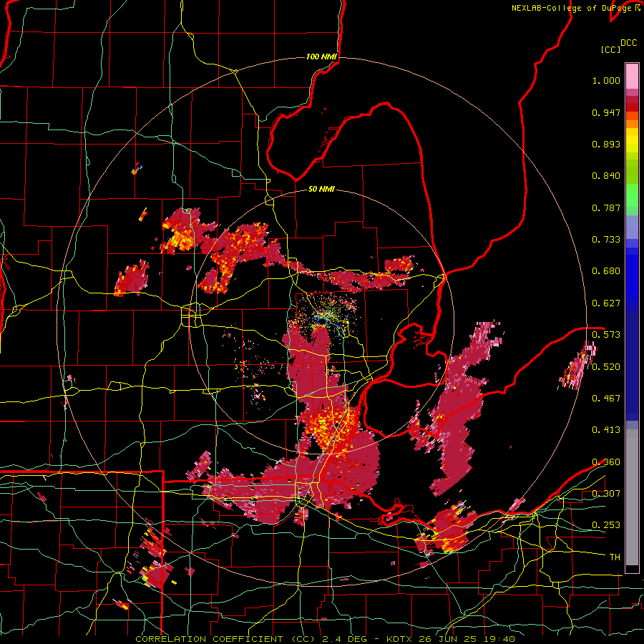
Task: Click the [CC] label above the color scale
Action: (610, 49)
